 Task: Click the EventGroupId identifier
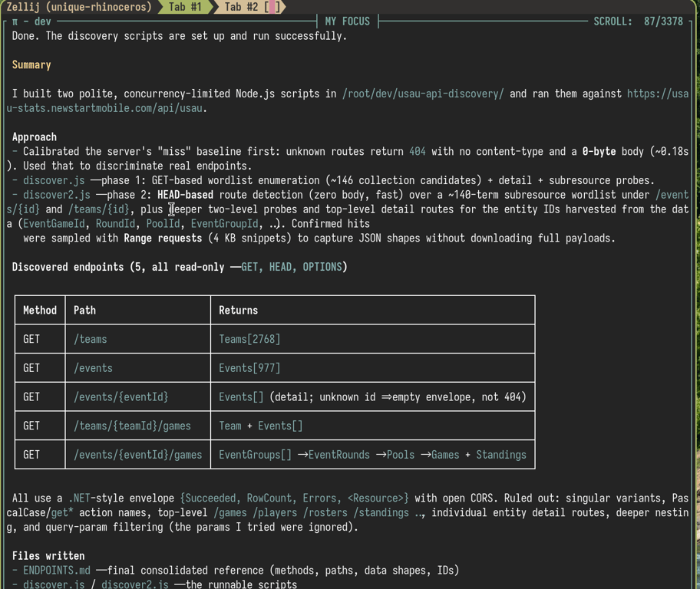[x=225, y=223]
